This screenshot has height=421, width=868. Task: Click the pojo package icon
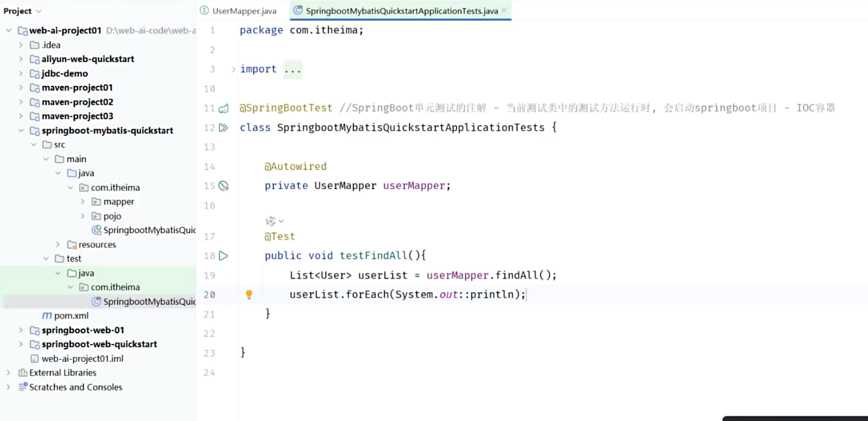(x=96, y=216)
